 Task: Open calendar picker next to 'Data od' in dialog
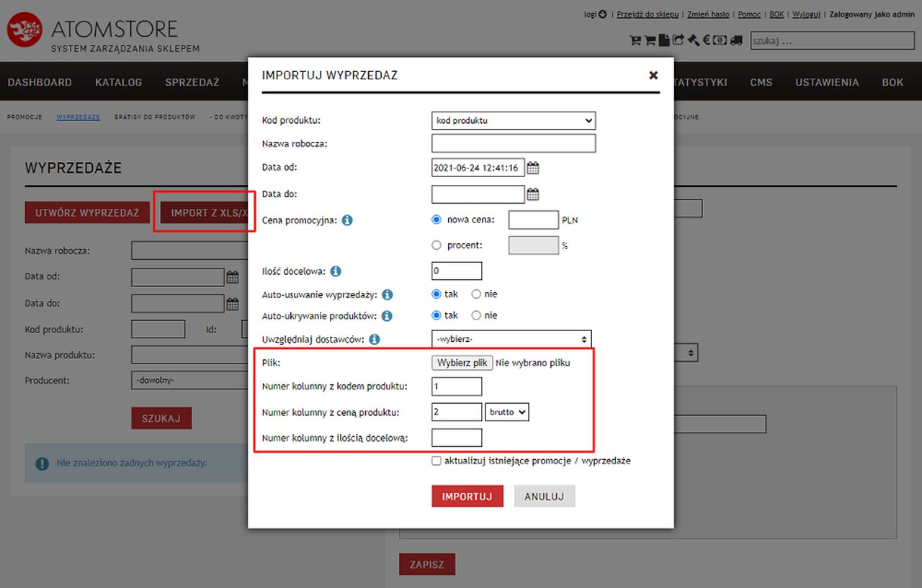click(x=533, y=168)
